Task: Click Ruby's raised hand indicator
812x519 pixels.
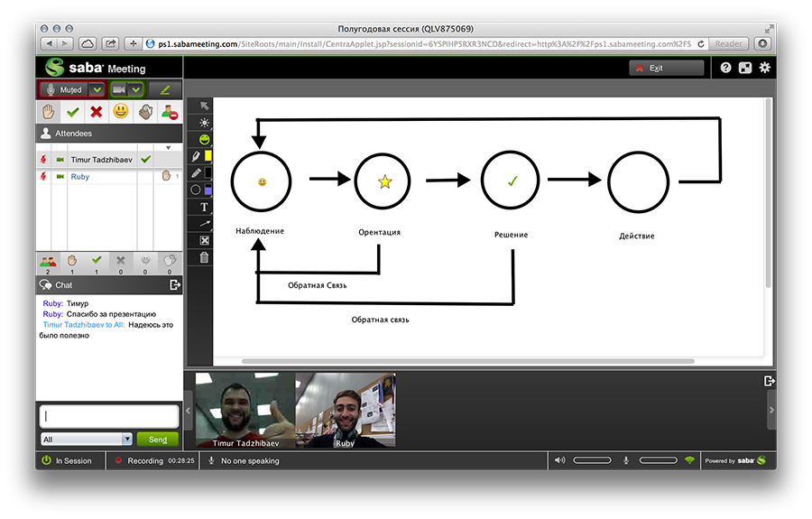Action: 166,176
